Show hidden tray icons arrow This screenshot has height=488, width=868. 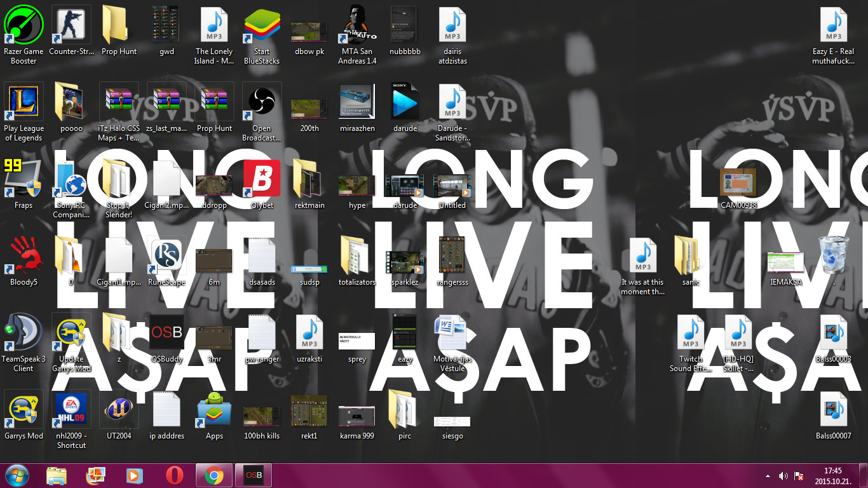click(x=768, y=476)
